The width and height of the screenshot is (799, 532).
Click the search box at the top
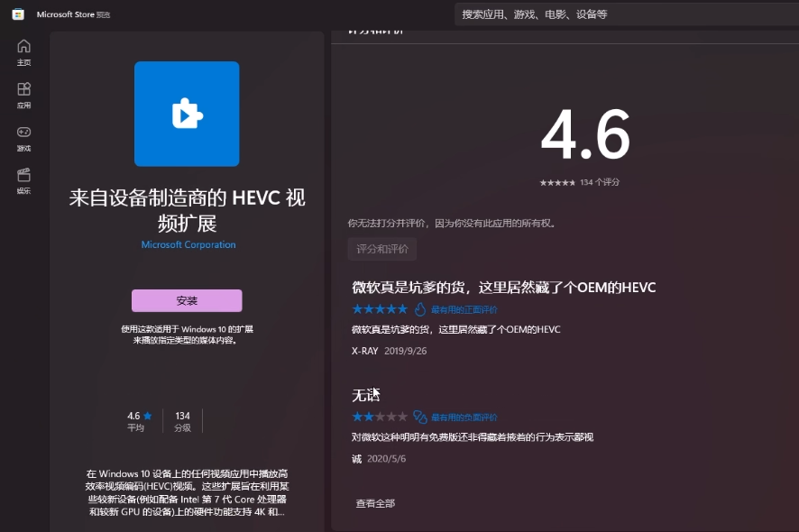627,14
